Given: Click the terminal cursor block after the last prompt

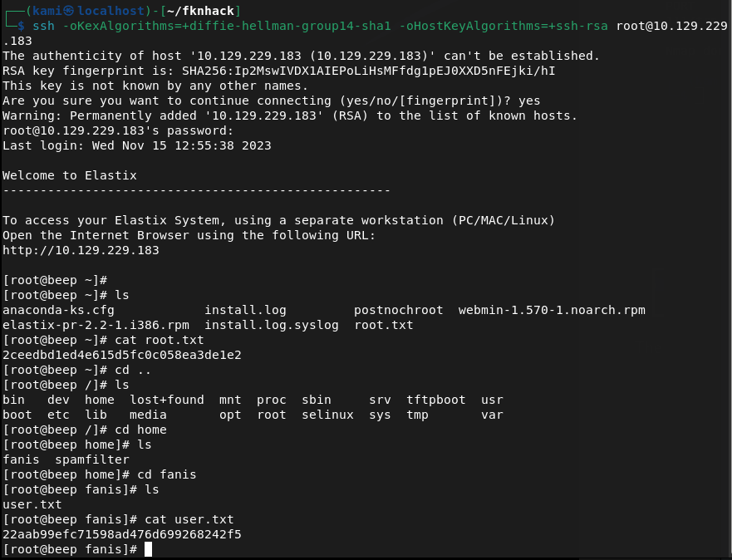Looking at the screenshot, I should coord(149,550).
